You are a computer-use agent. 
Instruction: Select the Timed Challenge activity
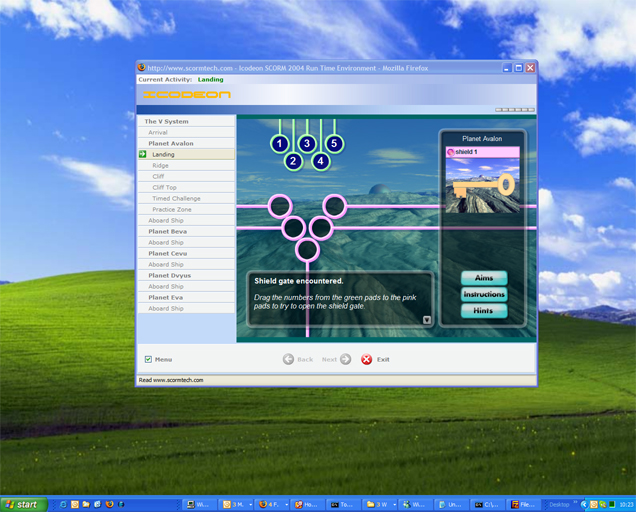click(x=187, y=198)
